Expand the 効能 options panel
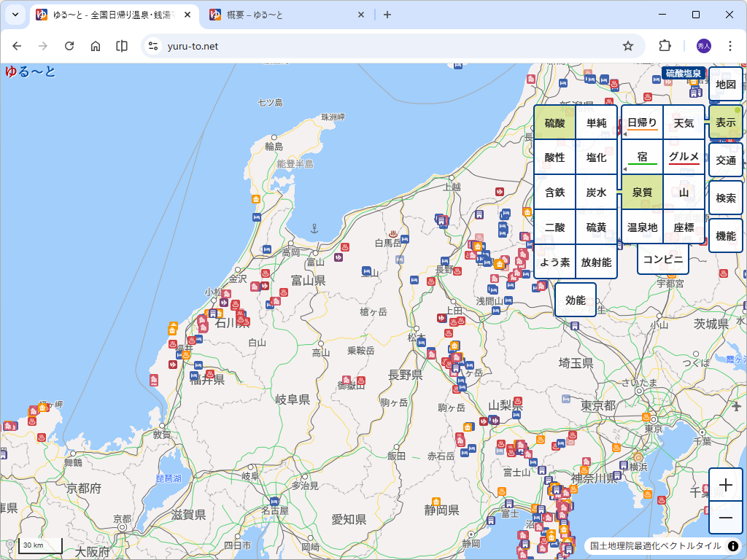The height and width of the screenshot is (560, 747). click(x=576, y=300)
